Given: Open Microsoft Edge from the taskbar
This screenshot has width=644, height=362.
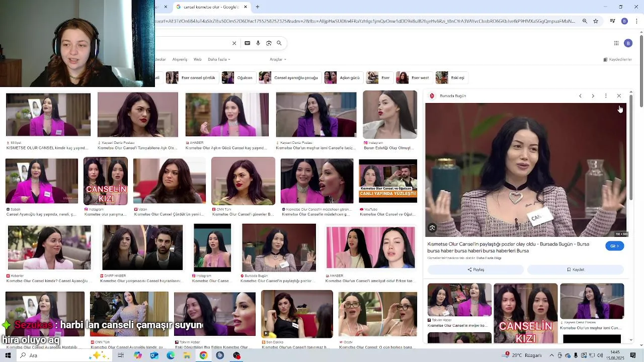Looking at the screenshot, I should 171,355.
